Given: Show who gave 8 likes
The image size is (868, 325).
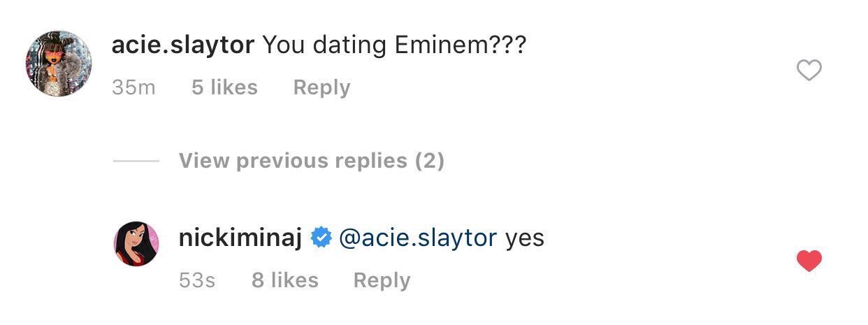Looking at the screenshot, I should pos(284,280).
